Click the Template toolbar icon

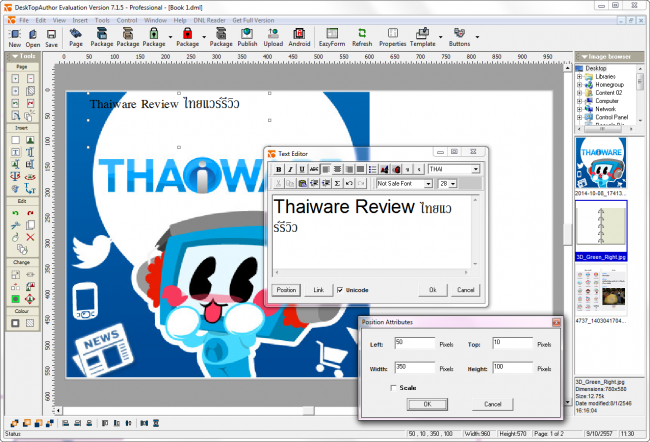422,38
